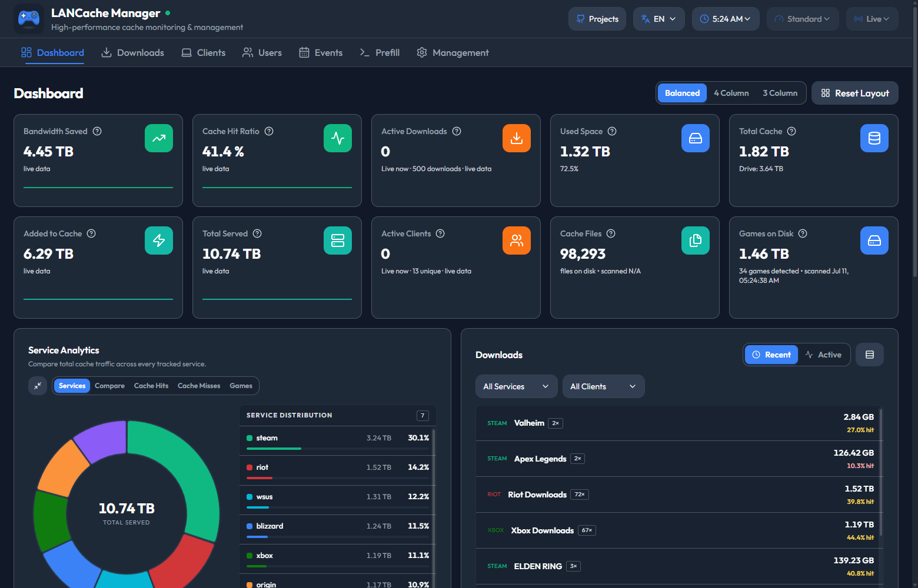This screenshot has height=588, width=918.
Task: Expand the Live mode dropdown
Action: pyautogui.click(x=872, y=19)
